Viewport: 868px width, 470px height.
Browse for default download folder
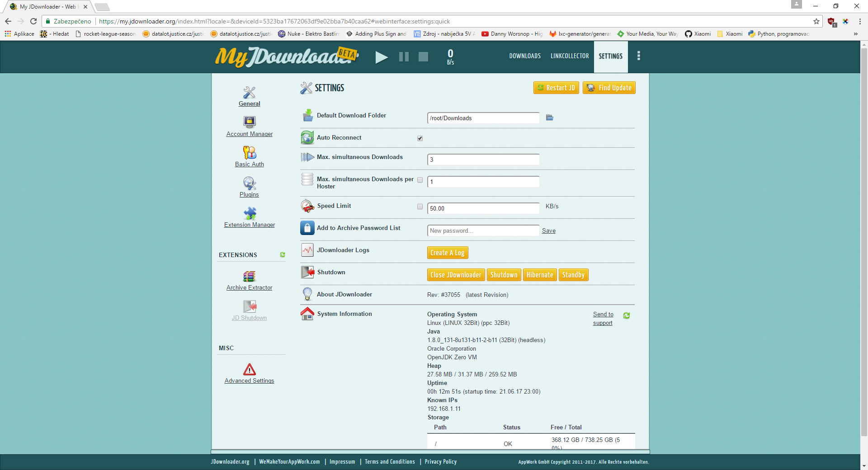[x=550, y=117]
